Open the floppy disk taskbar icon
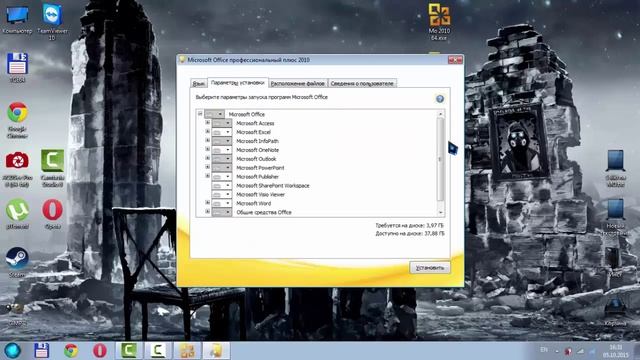This screenshot has height=360, width=640. coord(42,351)
